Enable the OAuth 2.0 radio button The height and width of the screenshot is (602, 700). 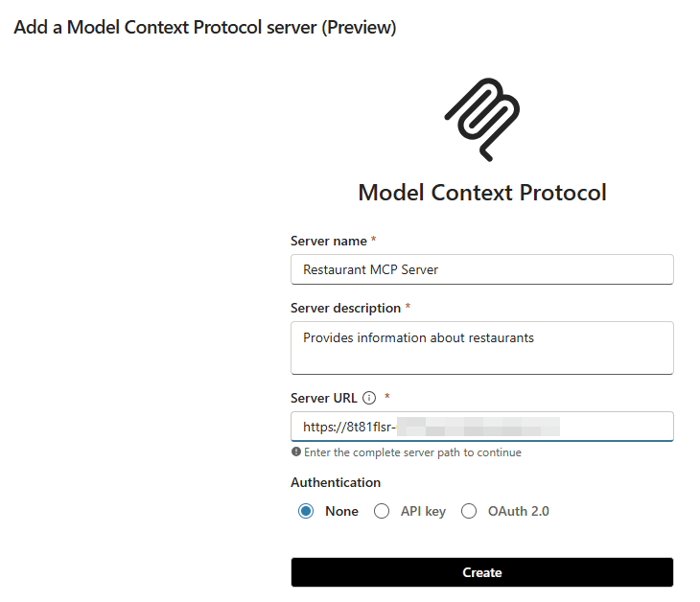click(x=469, y=511)
